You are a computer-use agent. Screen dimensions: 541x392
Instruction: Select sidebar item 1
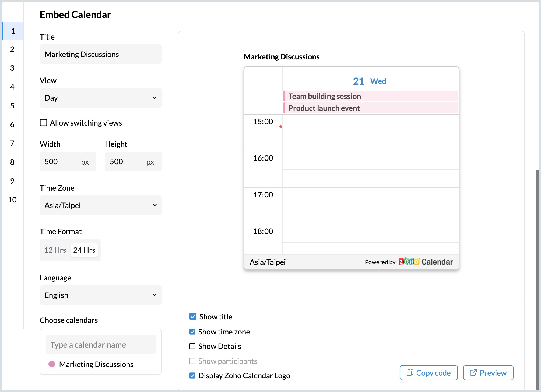point(13,31)
